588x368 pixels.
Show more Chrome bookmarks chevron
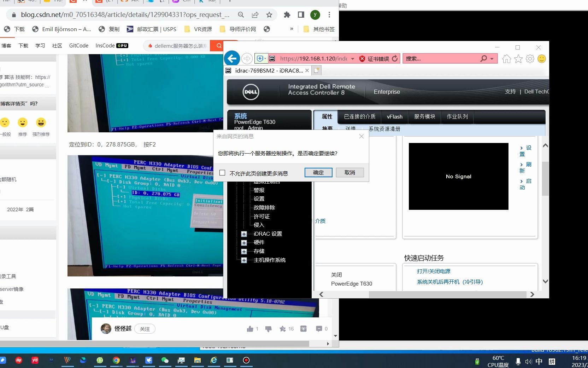(292, 29)
